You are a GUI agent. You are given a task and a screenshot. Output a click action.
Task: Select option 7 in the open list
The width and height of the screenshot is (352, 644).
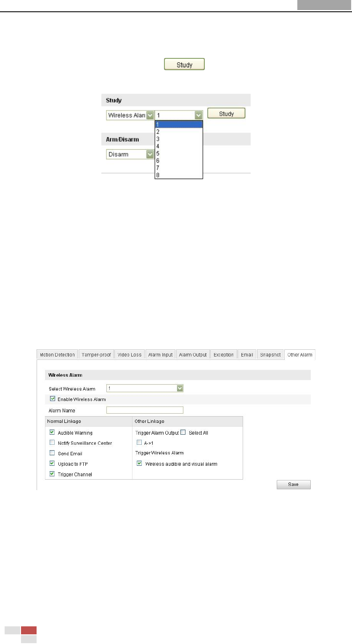pos(179,168)
